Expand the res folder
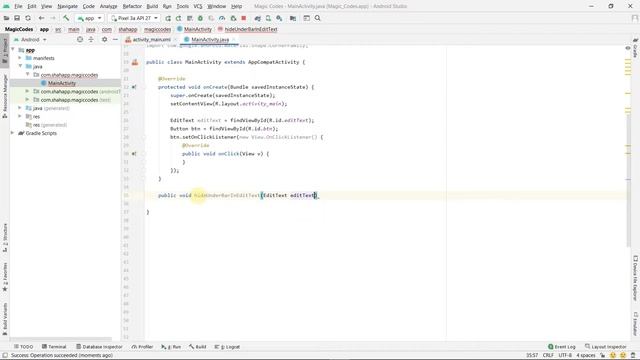The width and height of the screenshot is (640, 360). pyautogui.click(x=20, y=116)
